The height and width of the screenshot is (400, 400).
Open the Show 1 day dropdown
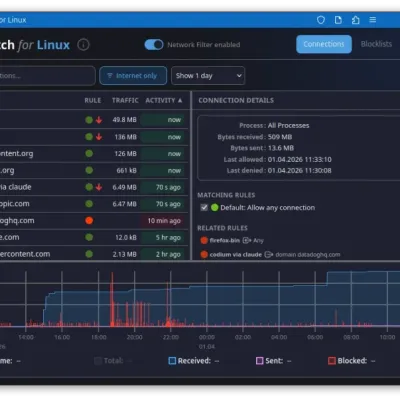coord(208,76)
